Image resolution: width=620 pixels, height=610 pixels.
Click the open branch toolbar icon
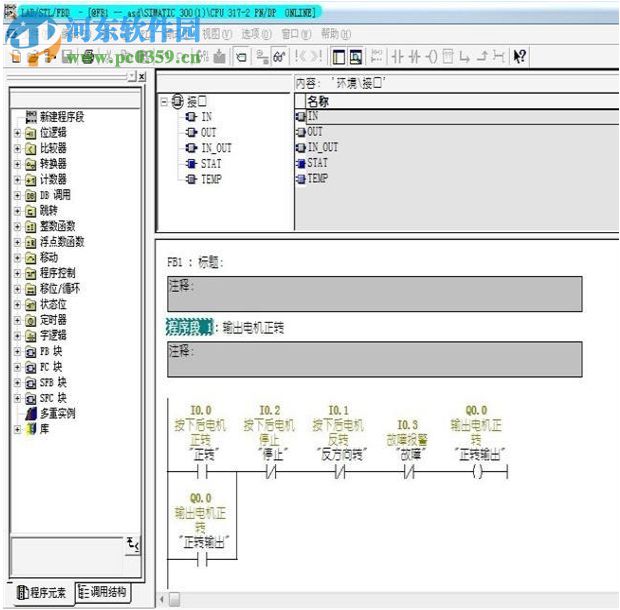pos(465,57)
